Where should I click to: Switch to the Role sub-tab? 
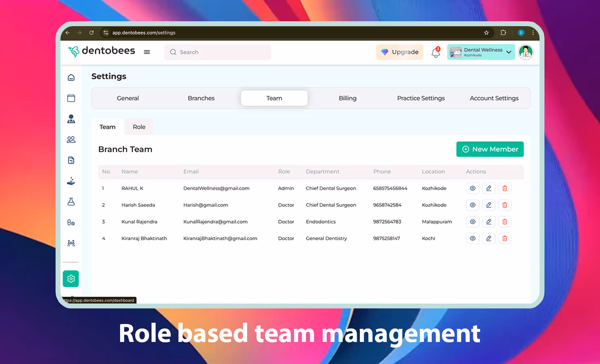coord(139,127)
